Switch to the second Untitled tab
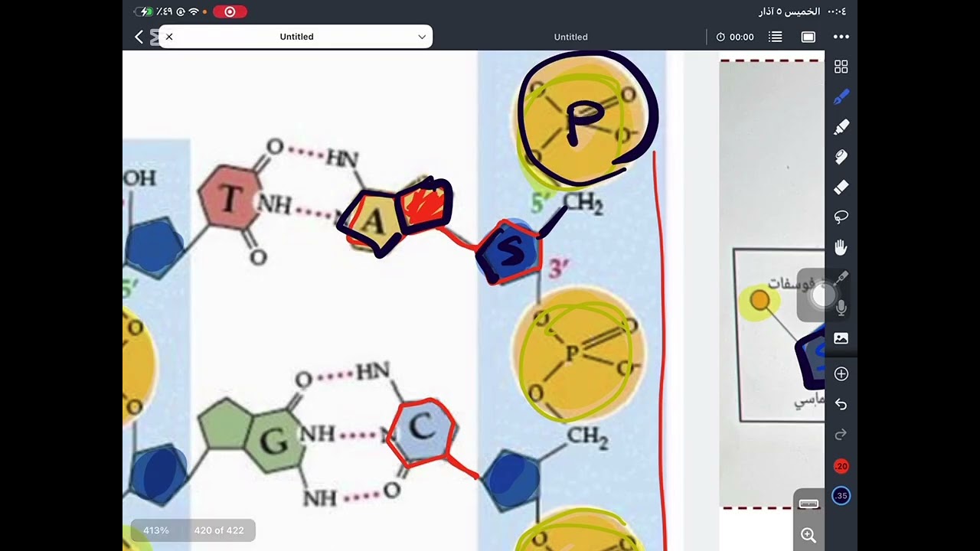Screen dimensions: 980x551 click(x=570, y=37)
